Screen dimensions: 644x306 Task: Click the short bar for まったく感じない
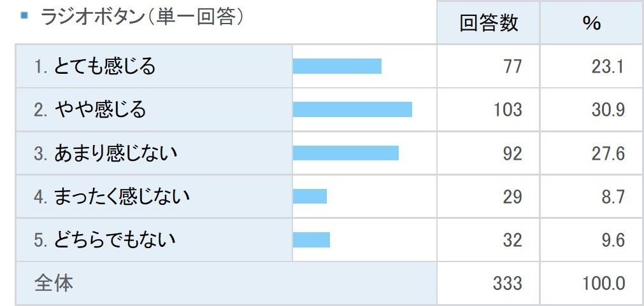[310, 196]
